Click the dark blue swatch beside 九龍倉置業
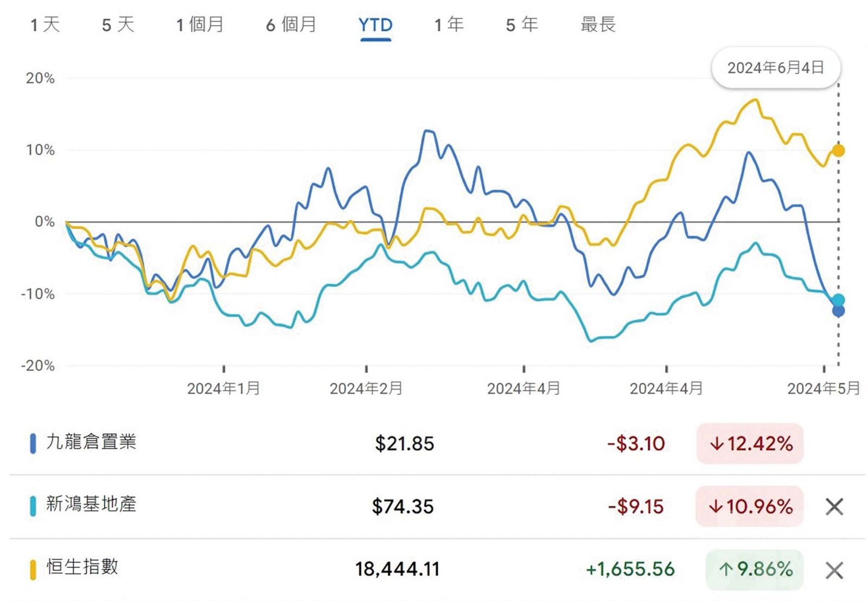Viewport: 868px width, 601px height. [33, 443]
